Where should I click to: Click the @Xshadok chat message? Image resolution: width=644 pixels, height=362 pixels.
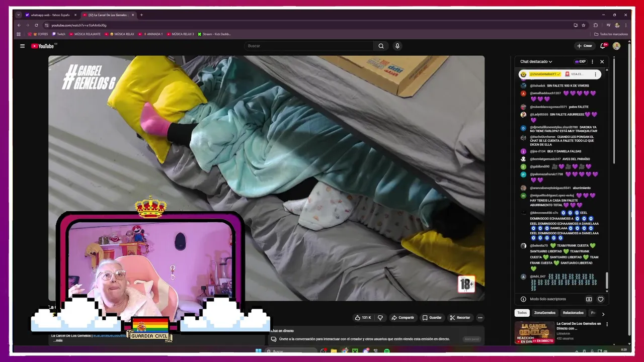click(x=559, y=85)
